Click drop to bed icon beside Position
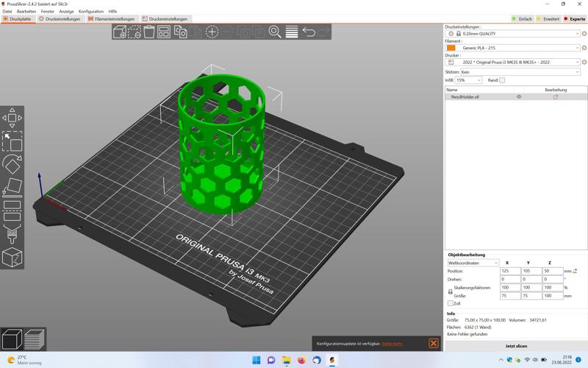The width and height of the screenshot is (588, 368). (x=576, y=271)
